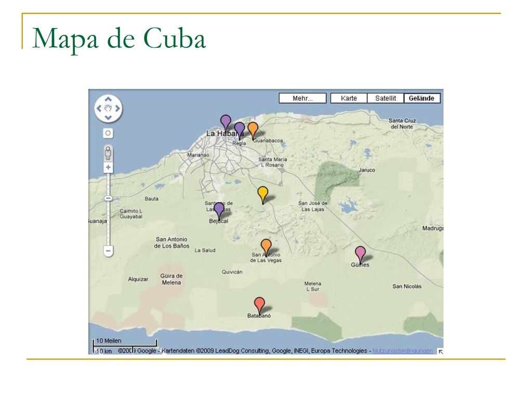Click the La Salud place label
This screenshot has width=532, height=399.
click(205, 250)
